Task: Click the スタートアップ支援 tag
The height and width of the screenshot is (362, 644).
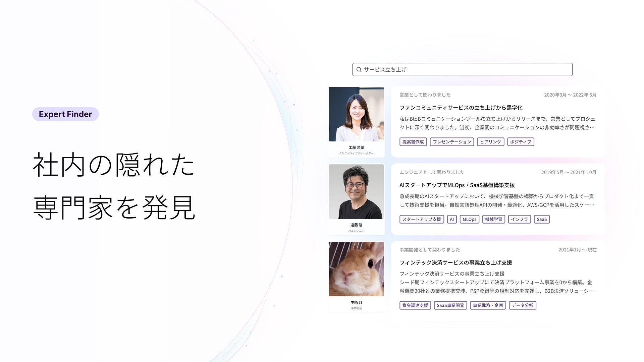Action: click(422, 219)
